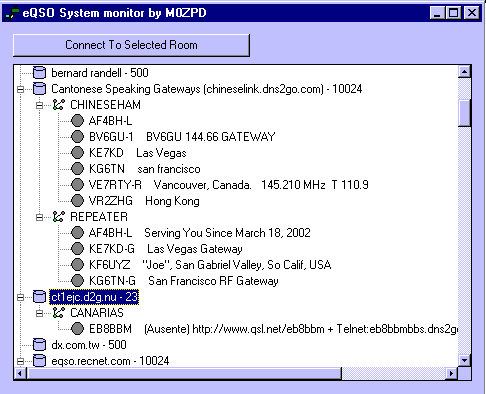The height and width of the screenshot is (394, 486).
Task: Click the user dot for AF4BH-L under CHINESEHAM
Action: coord(77,121)
